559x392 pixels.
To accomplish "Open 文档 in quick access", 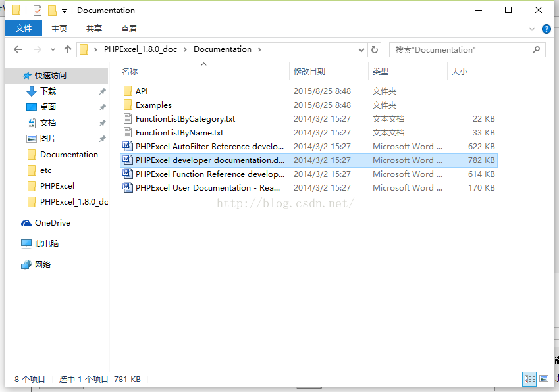I will 48,123.
